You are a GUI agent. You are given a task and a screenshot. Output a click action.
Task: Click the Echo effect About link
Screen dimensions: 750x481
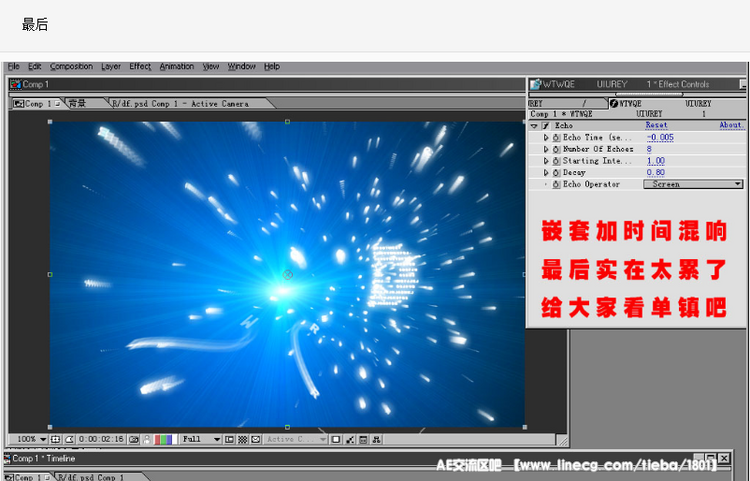731,125
